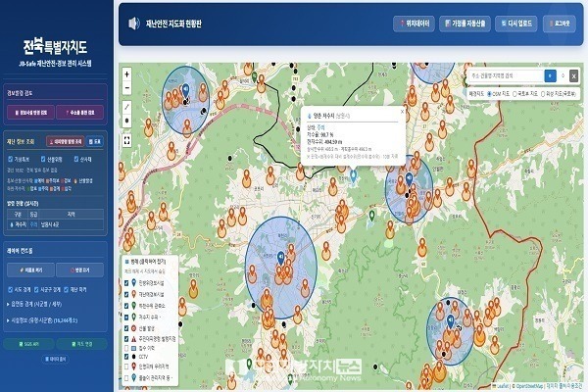The width and height of the screenshot is (588, 392).
Task: Click the blue broadcast marker in large center circle
Action: click(280, 258)
